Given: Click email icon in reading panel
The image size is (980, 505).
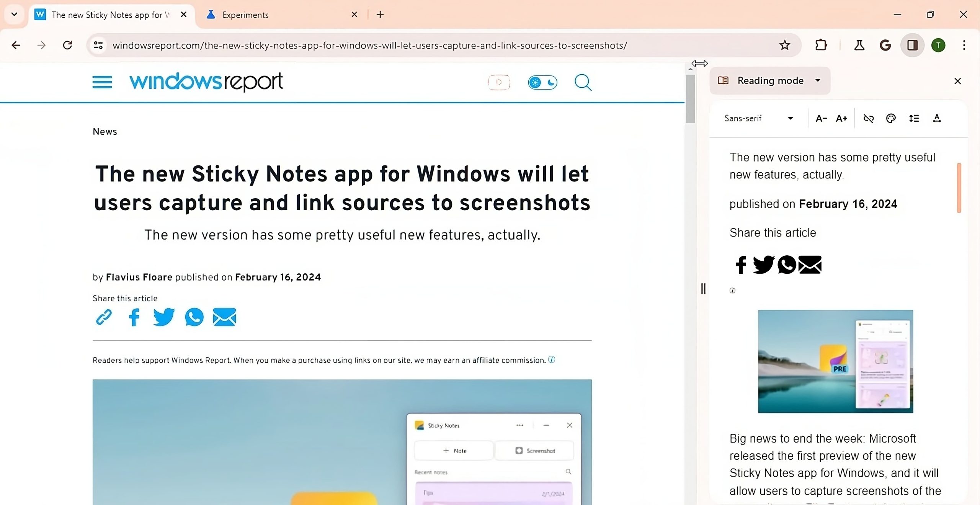Looking at the screenshot, I should tap(810, 265).
